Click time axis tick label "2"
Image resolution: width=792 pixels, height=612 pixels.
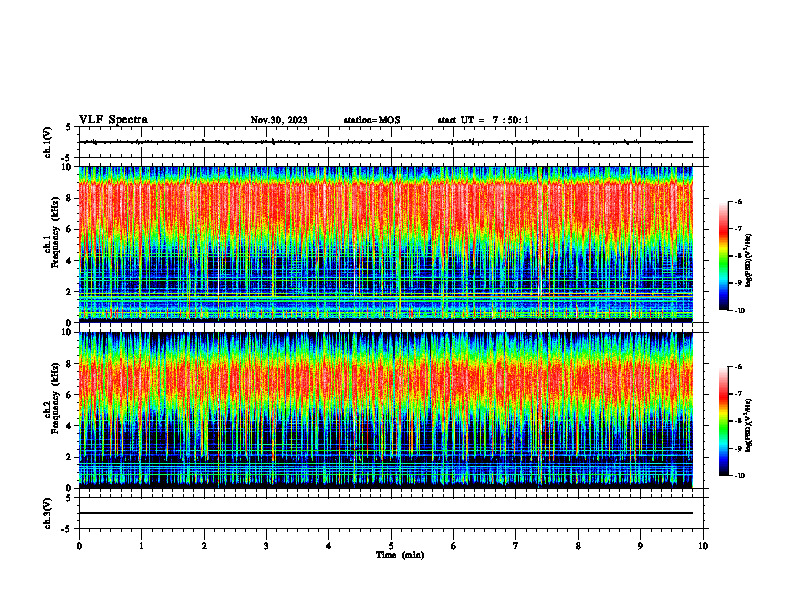click(204, 546)
